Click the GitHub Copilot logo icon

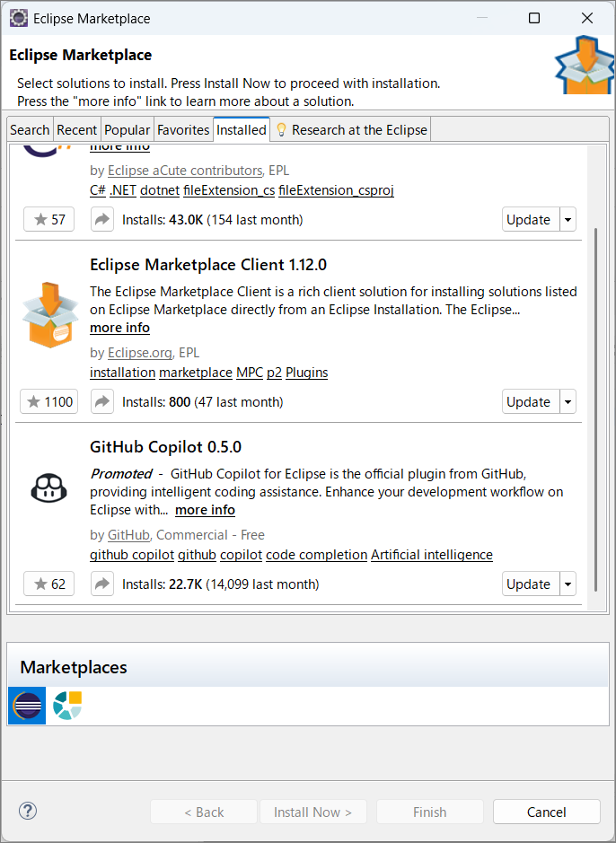(48, 488)
